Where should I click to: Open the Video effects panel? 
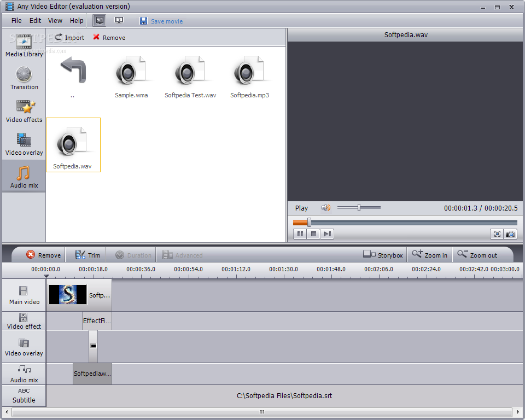(24, 111)
